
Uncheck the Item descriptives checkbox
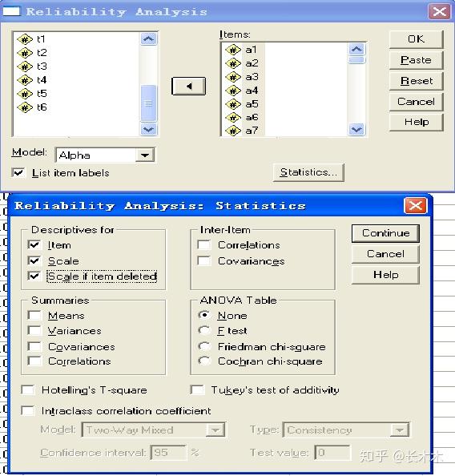pyautogui.click(x=34, y=244)
